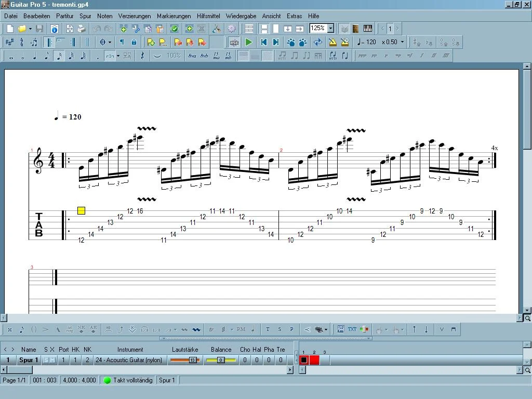The width and height of the screenshot is (532, 399).
Task: Start playback with the green play button
Action: tap(249, 42)
